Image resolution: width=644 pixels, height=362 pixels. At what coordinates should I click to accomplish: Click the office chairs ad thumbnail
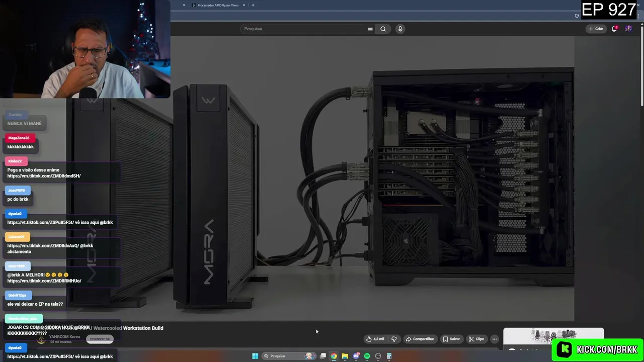click(553, 336)
